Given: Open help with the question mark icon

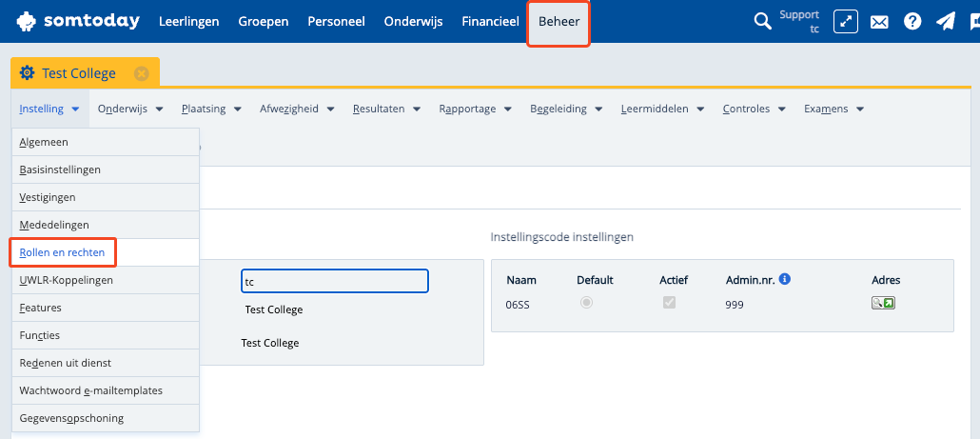Looking at the screenshot, I should (912, 21).
